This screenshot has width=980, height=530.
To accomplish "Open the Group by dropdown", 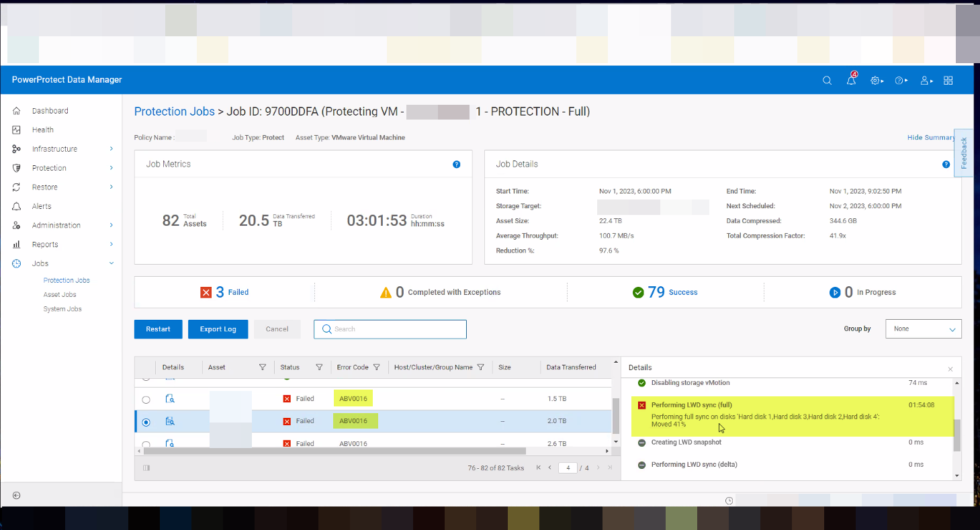I will click(923, 328).
